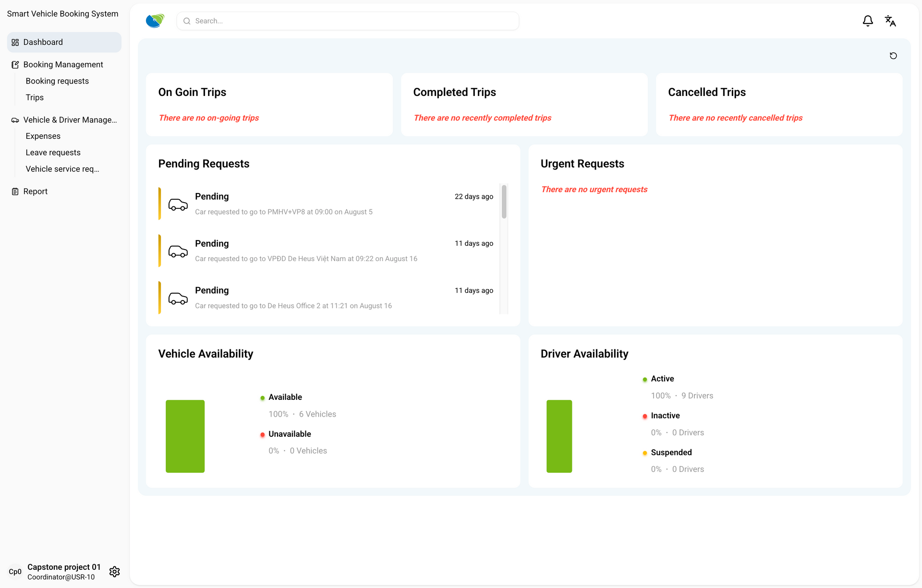Click the Cp0 user avatar
The image size is (922, 588).
tap(15, 572)
